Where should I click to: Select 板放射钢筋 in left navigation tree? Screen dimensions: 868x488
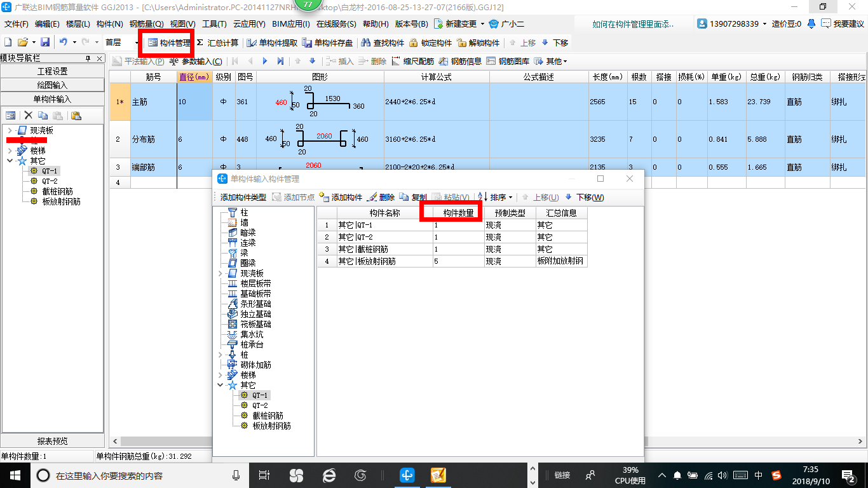click(61, 201)
